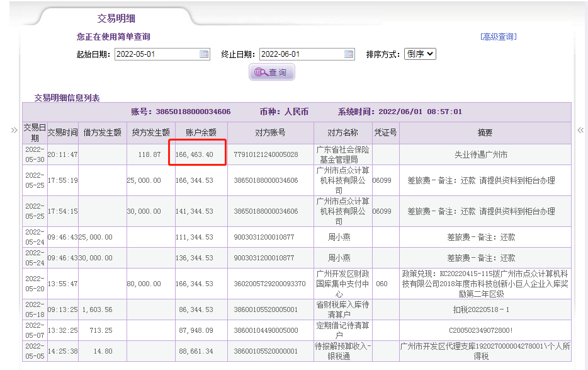This screenshot has height=370, width=588.
Task: Open the start date calendar picker
Action: tap(204, 54)
